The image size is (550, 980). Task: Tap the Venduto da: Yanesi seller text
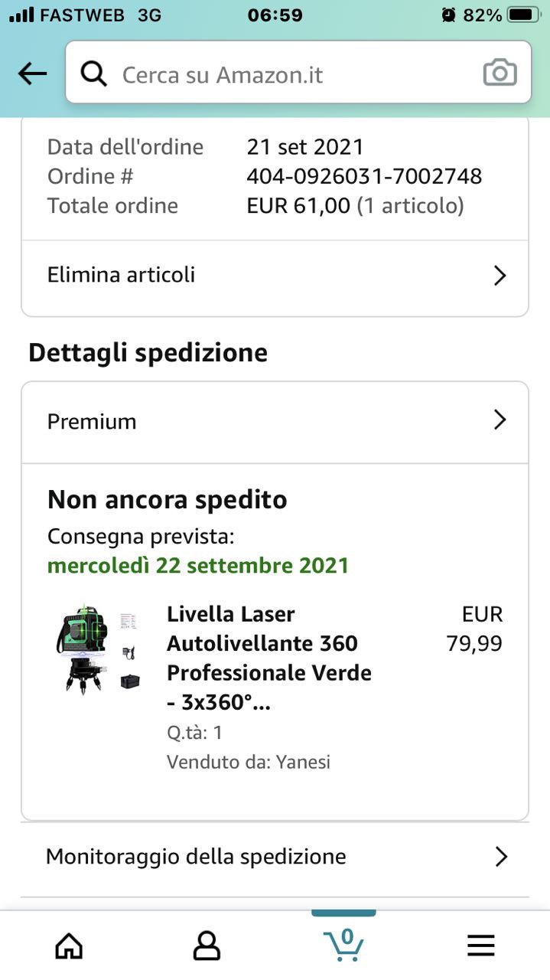[249, 762]
